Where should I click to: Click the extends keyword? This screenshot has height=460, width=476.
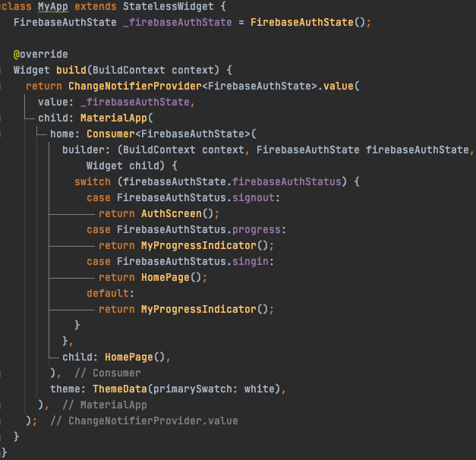coord(96,6)
